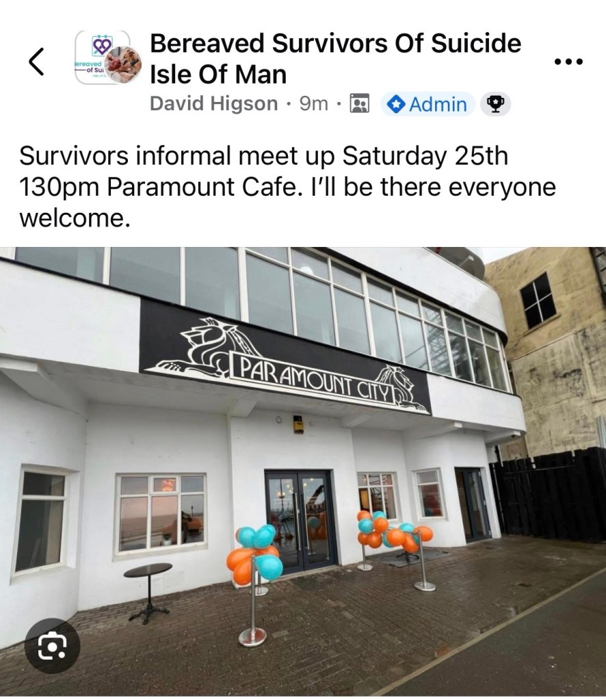Tap the trophy badge icon
This screenshot has height=700, width=606.
click(495, 104)
